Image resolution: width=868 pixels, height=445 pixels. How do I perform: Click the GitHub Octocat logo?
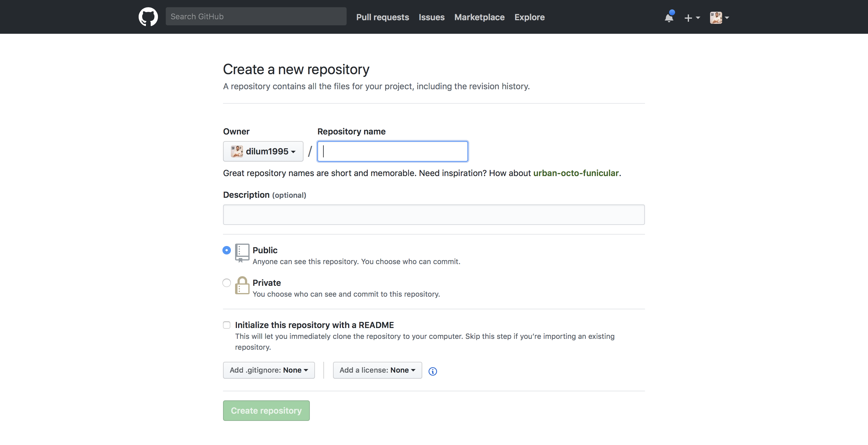coord(148,17)
